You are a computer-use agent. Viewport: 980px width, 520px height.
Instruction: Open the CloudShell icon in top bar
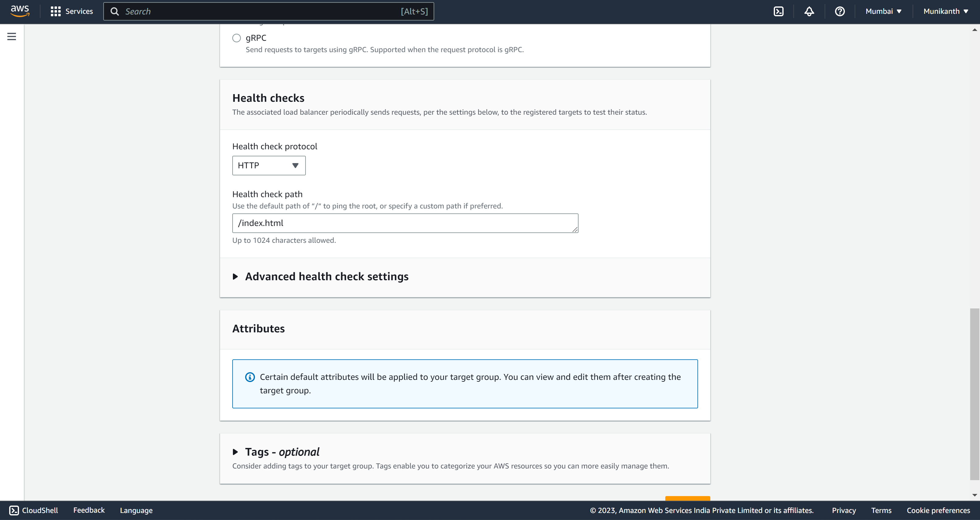coord(778,11)
